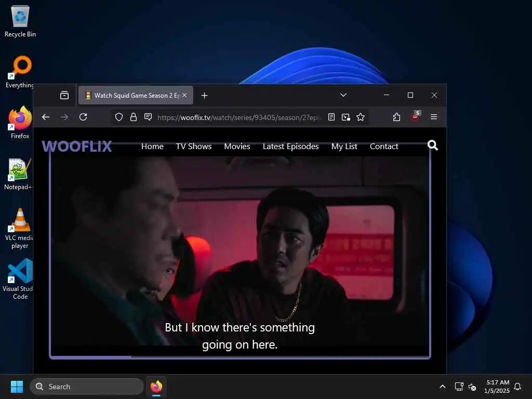Image resolution: width=532 pixels, height=399 pixels.
Task: Open a new tab with plus button
Action: tap(204, 96)
